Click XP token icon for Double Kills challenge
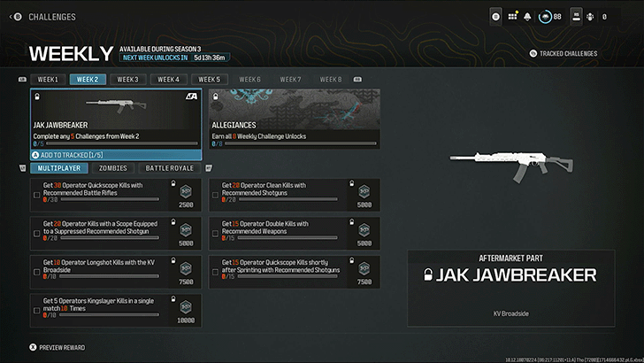 click(364, 230)
